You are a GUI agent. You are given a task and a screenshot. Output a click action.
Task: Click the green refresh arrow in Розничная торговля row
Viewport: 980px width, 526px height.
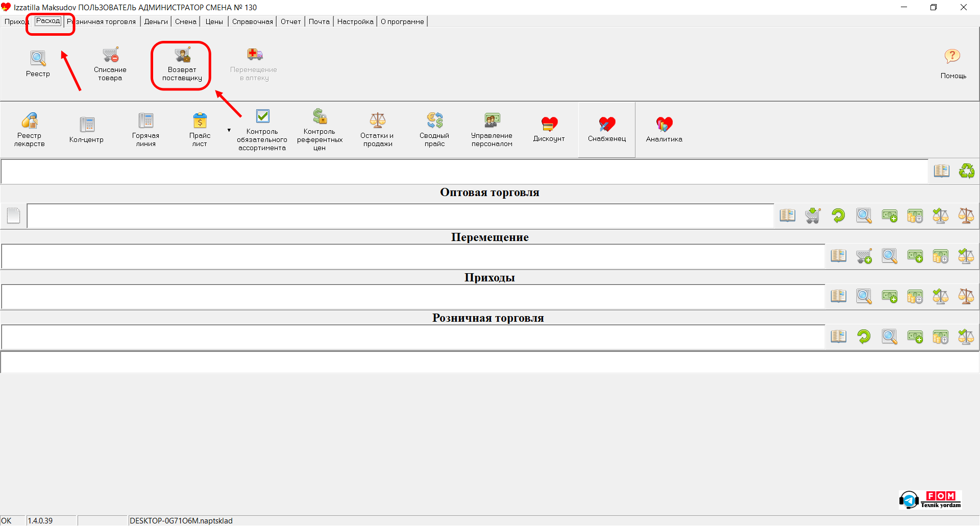864,337
